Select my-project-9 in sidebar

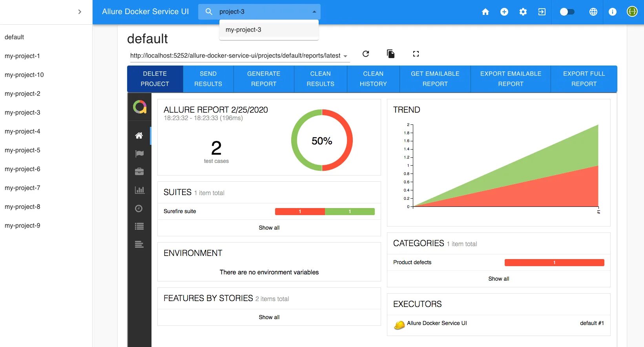pos(46,226)
